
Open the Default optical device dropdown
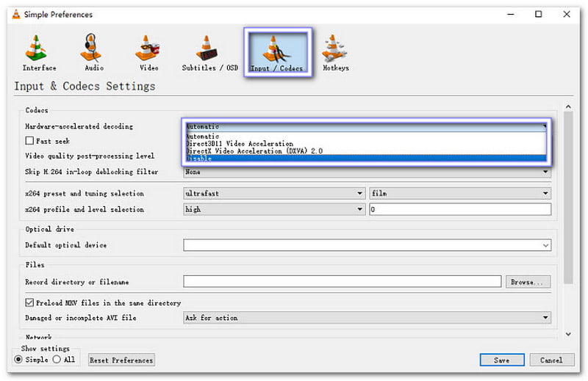[367, 245]
